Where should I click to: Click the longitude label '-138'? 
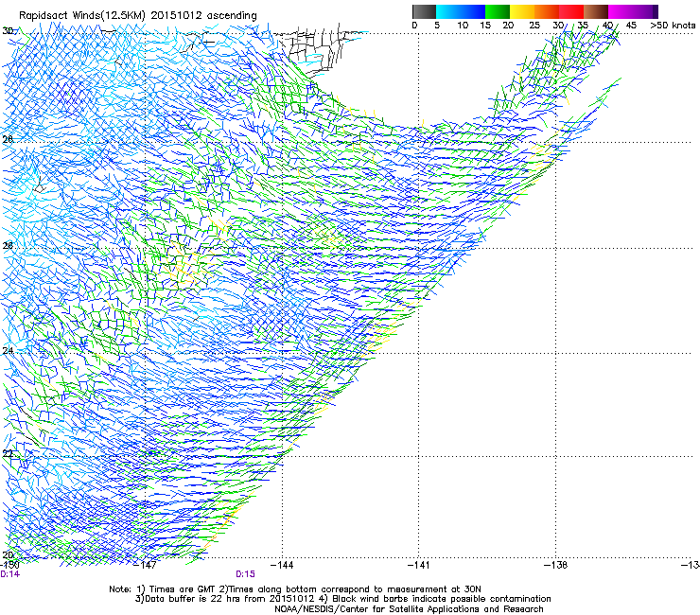click(x=555, y=565)
